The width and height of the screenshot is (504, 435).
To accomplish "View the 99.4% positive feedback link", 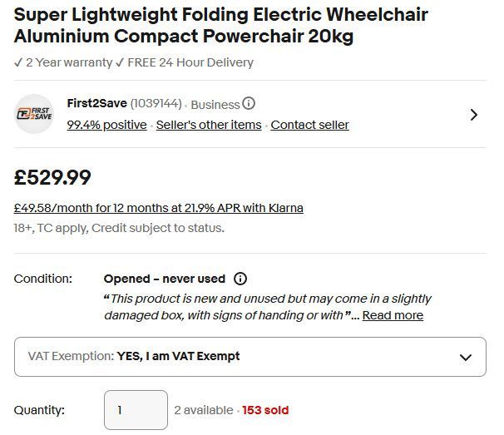I will click(x=106, y=125).
